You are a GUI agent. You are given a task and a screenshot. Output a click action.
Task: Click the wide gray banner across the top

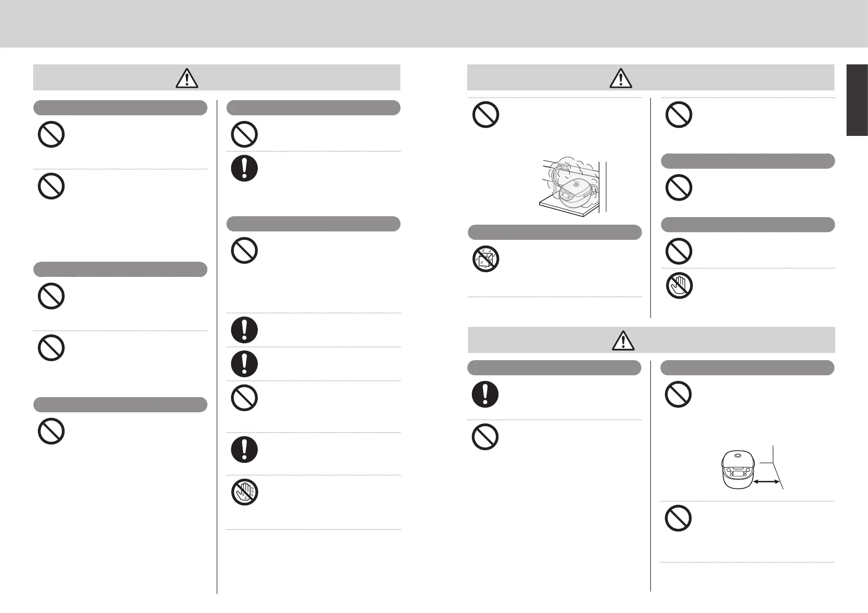tap(434, 24)
